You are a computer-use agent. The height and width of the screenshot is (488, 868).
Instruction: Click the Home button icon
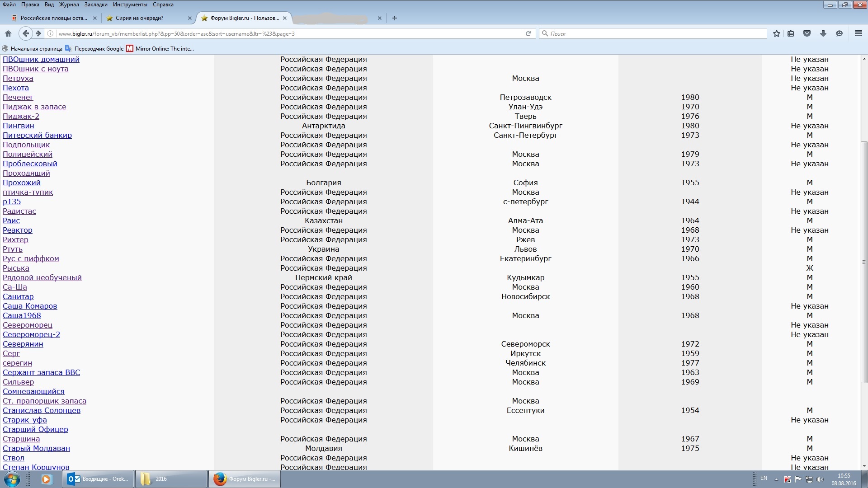point(8,33)
